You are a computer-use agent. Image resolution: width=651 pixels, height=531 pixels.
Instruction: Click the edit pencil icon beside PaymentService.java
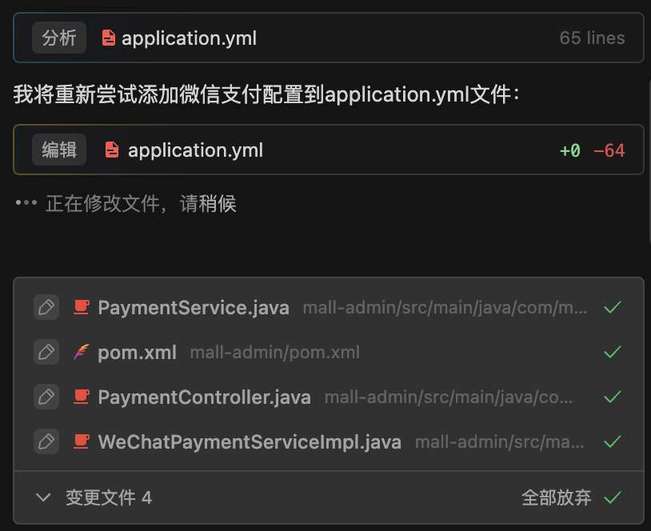pos(46,307)
